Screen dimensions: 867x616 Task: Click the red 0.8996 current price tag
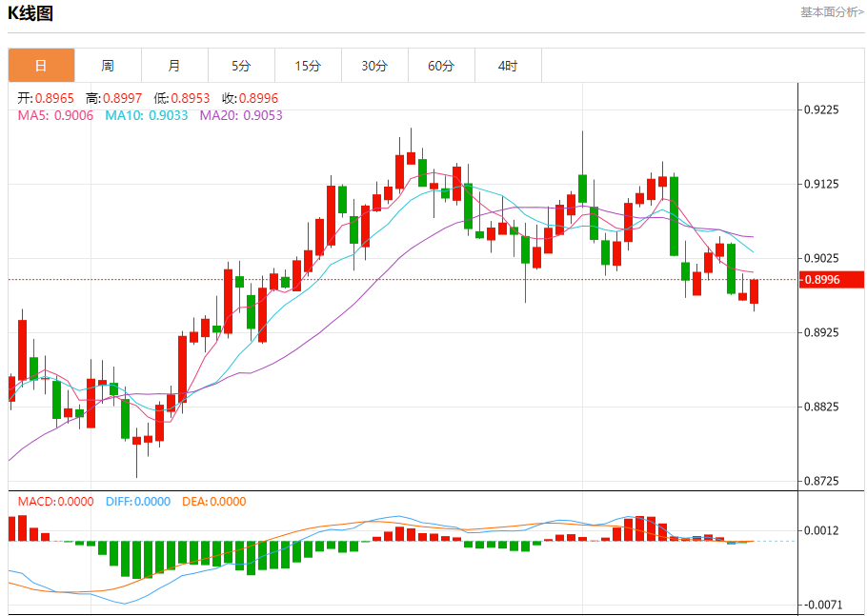point(832,280)
